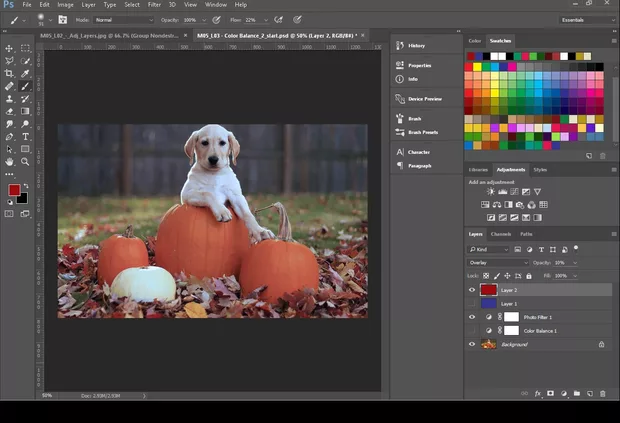The width and height of the screenshot is (620, 423).
Task: Click the red foreground color swatch
Action: point(14,190)
